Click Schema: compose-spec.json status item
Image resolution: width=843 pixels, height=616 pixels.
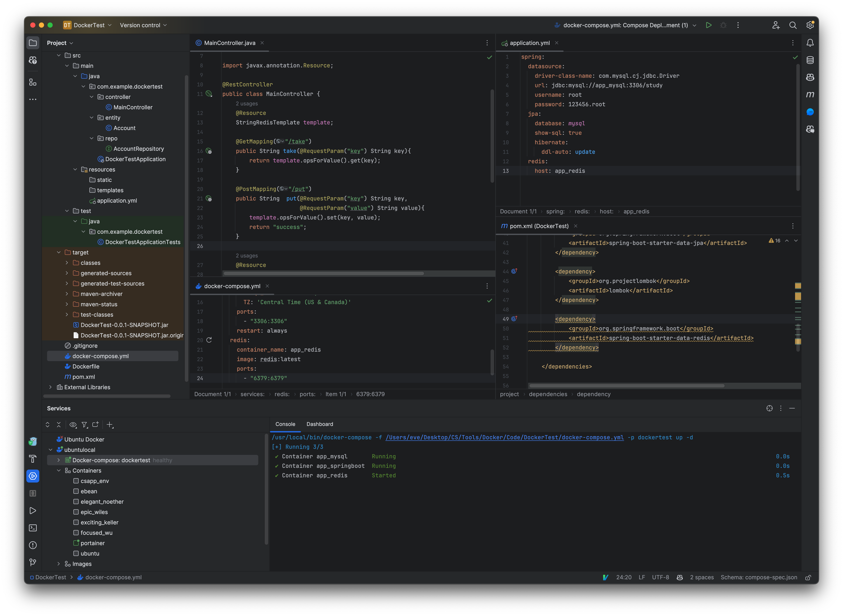point(759,578)
